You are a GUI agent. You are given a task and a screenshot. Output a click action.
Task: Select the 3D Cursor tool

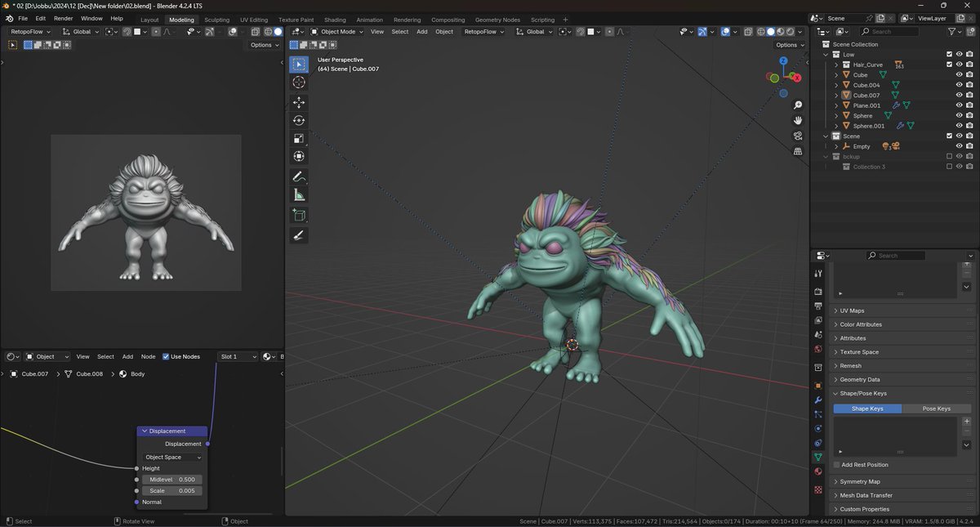pos(299,82)
